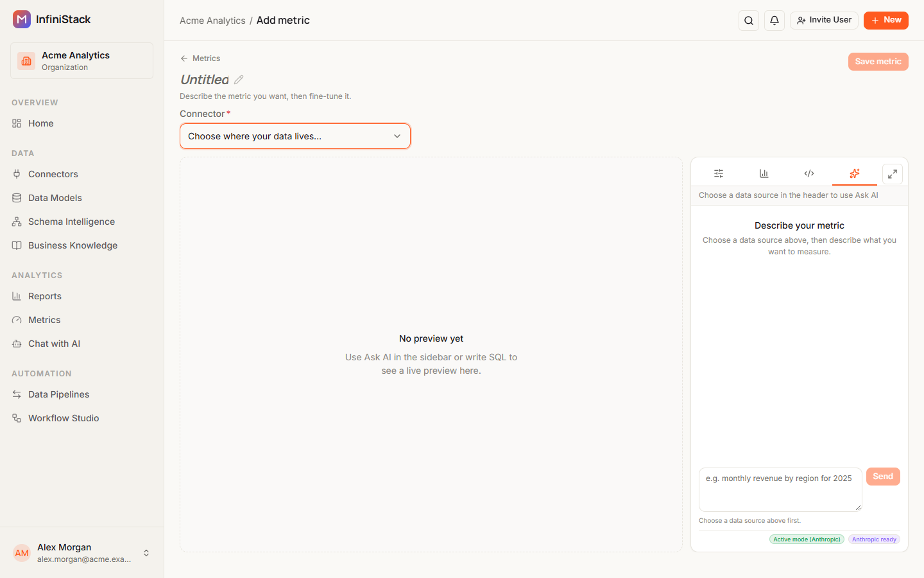Click the Send button
The image size is (924, 578).
(883, 477)
